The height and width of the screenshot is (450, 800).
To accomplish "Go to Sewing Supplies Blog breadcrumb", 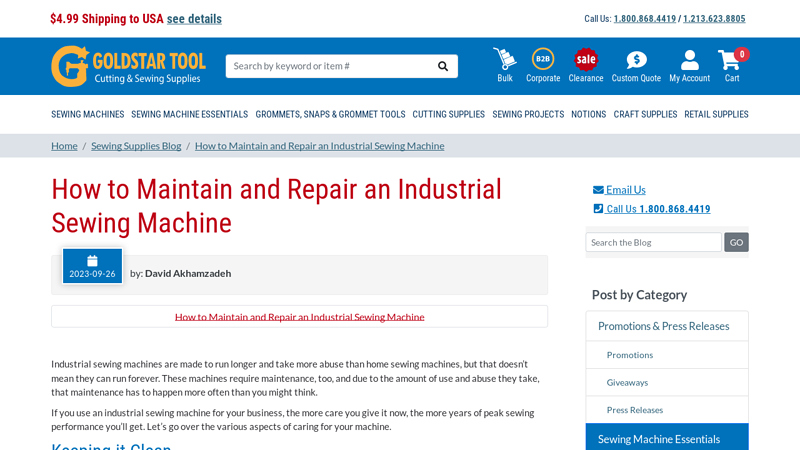I will tap(136, 146).
